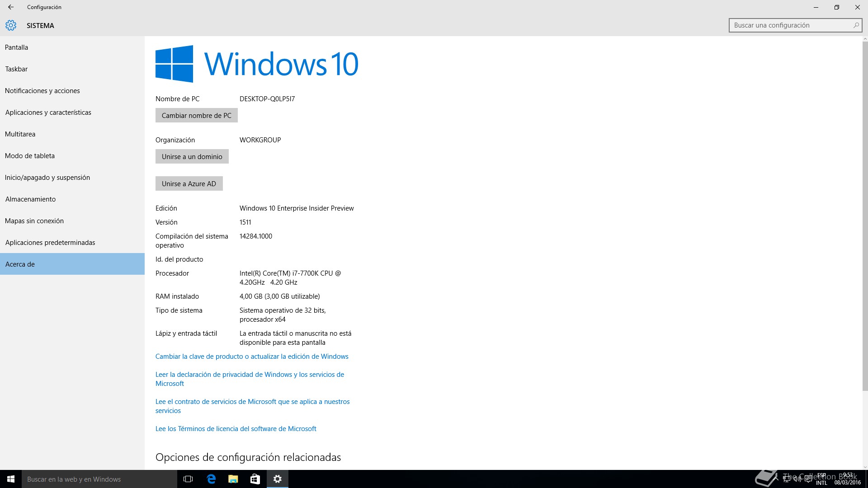Click scrollbar up arrow

pyautogui.click(x=865, y=39)
